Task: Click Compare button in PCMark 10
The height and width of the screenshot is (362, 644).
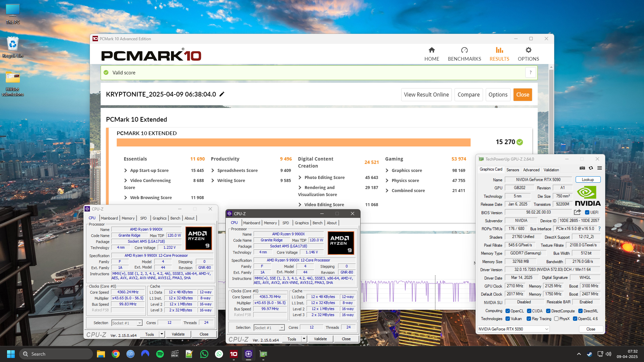Action: (x=469, y=95)
